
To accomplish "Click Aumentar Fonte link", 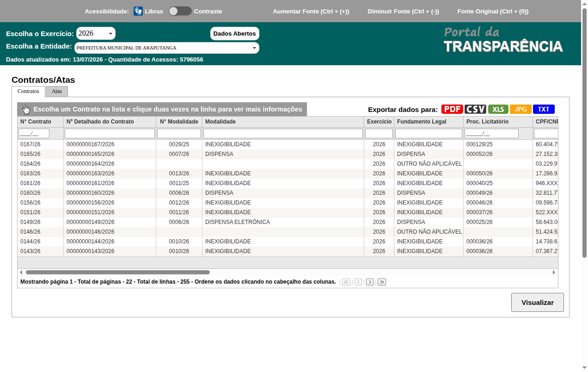I will tap(311, 11).
